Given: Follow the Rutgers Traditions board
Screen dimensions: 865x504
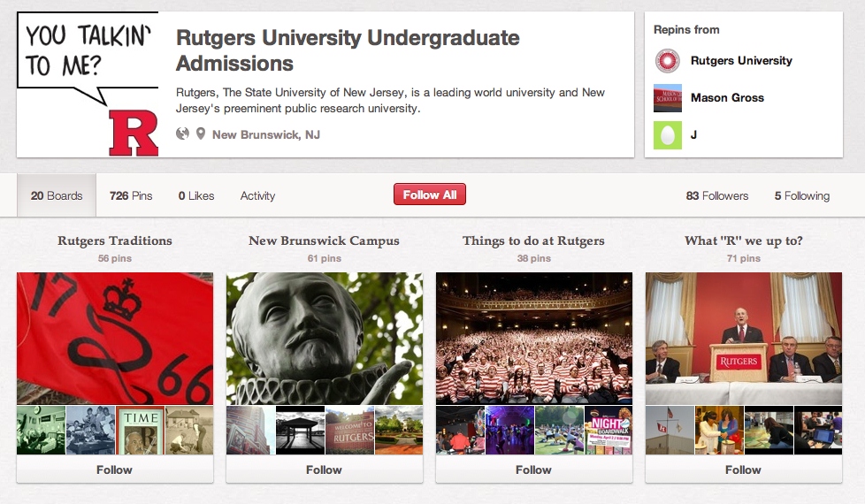Looking at the screenshot, I should (x=115, y=470).
